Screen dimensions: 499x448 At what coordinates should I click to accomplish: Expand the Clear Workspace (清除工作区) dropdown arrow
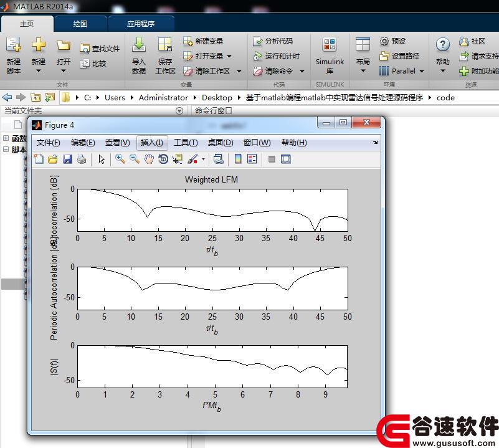click(x=239, y=71)
